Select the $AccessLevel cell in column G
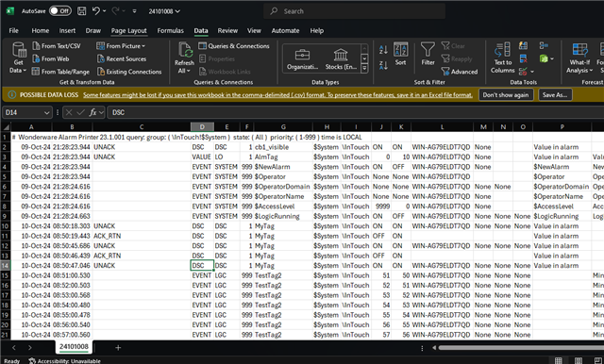Viewport: 604px width, 364px height. point(283,207)
